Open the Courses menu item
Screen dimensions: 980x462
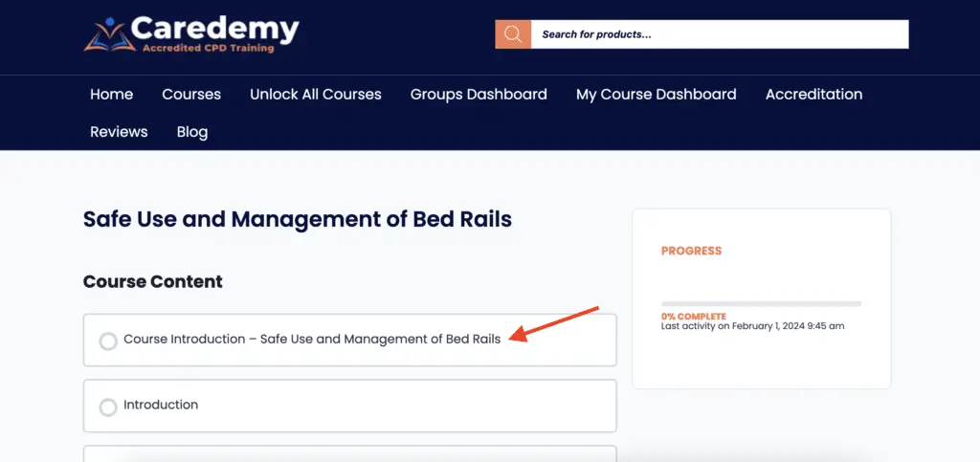click(191, 95)
